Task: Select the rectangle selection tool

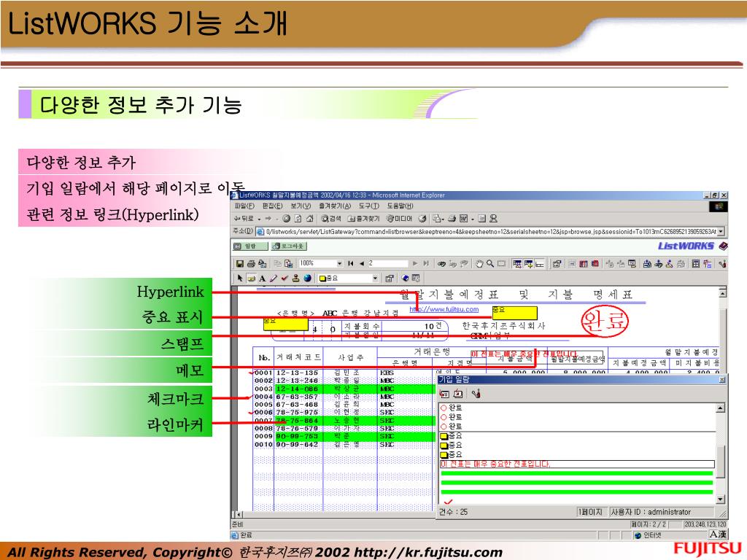Action: pyautogui.click(x=501, y=263)
